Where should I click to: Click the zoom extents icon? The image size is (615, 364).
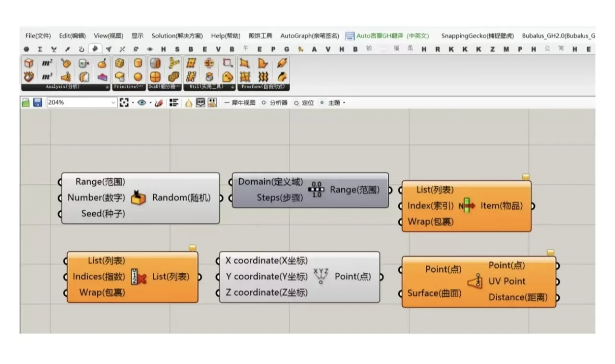tap(124, 103)
